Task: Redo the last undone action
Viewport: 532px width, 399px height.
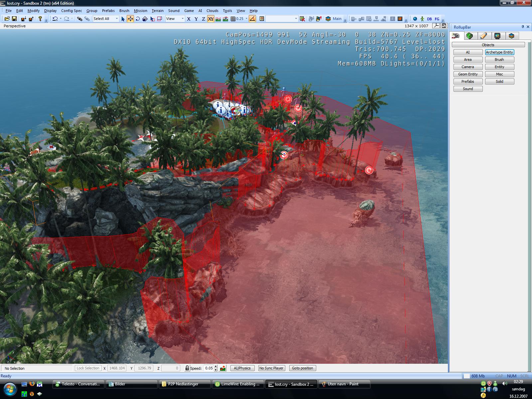Action: click(x=66, y=19)
